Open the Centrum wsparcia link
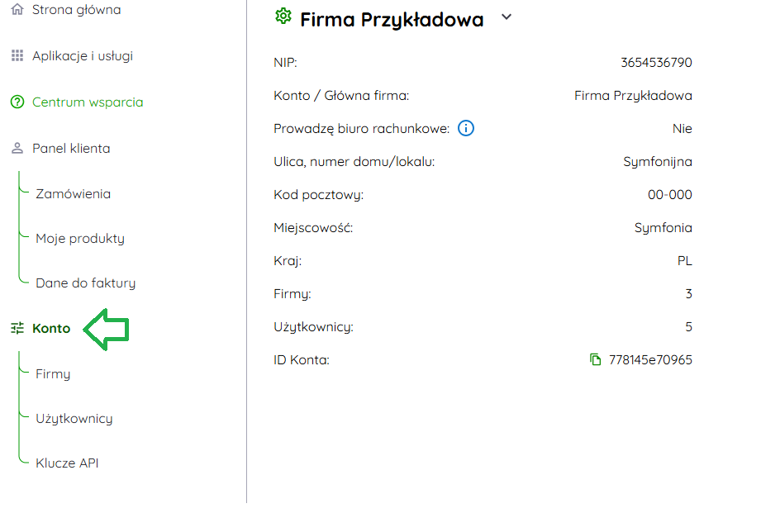 click(x=88, y=102)
